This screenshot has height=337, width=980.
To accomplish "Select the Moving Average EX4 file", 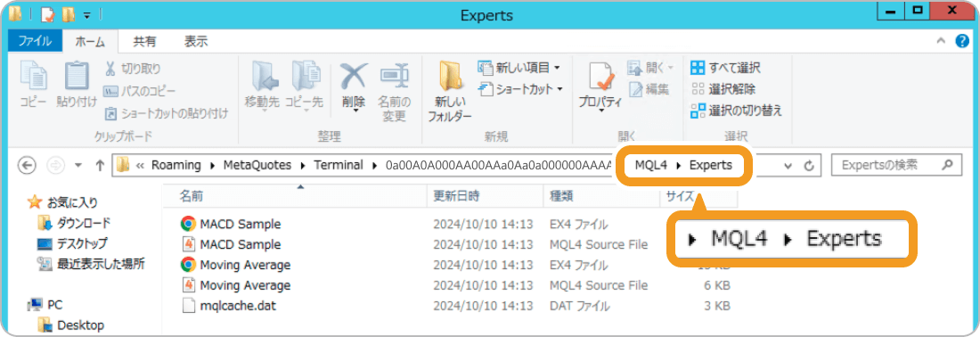I will pyautogui.click(x=245, y=265).
